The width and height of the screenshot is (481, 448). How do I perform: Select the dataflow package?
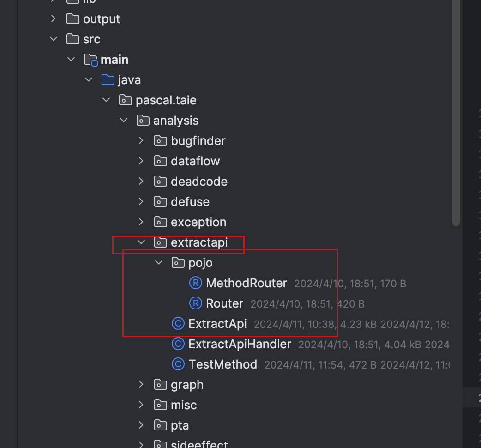195,161
